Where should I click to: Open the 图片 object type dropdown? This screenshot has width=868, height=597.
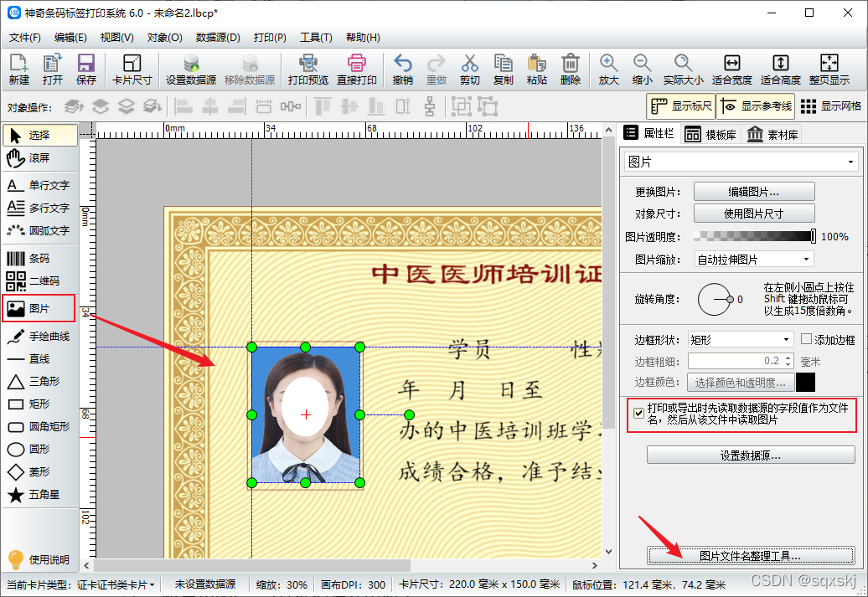(x=741, y=162)
